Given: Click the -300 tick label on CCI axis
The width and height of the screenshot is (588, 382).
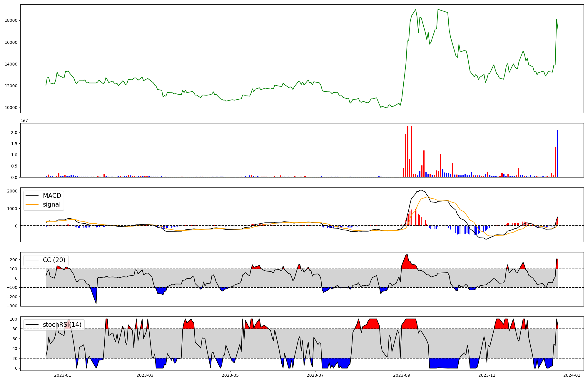Looking at the screenshot, I should pyautogui.click(x=12, y=306).
